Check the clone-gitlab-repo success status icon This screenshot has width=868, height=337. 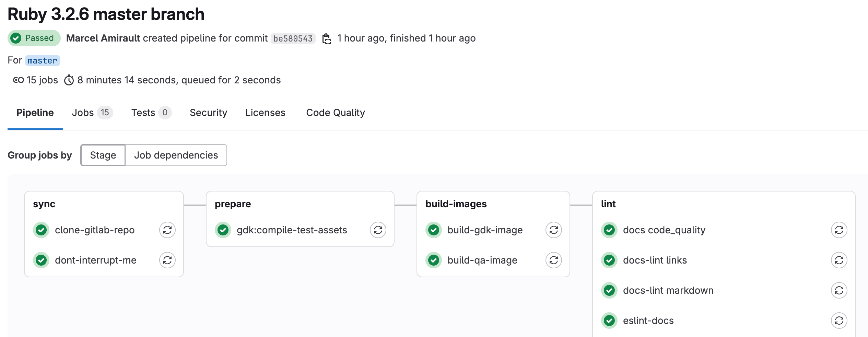[x=41, y=230]
